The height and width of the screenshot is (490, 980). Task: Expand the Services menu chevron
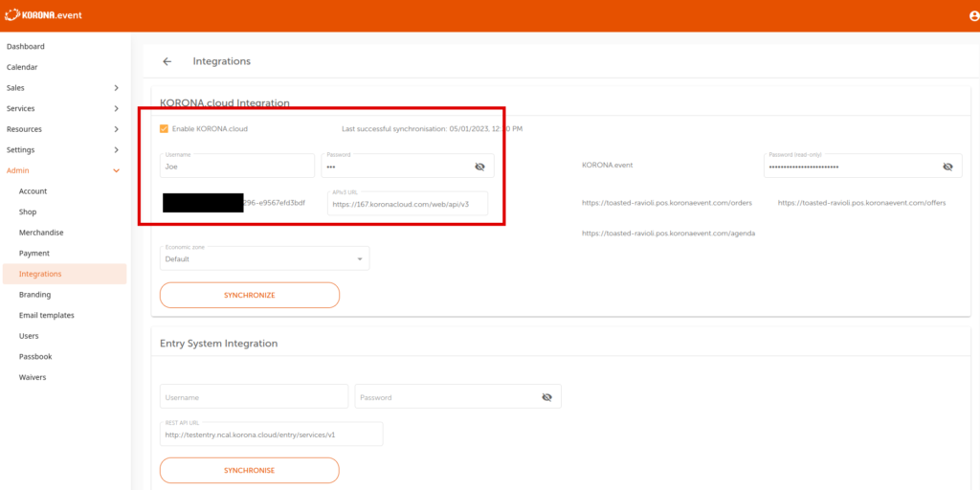(x=116, y=109)
